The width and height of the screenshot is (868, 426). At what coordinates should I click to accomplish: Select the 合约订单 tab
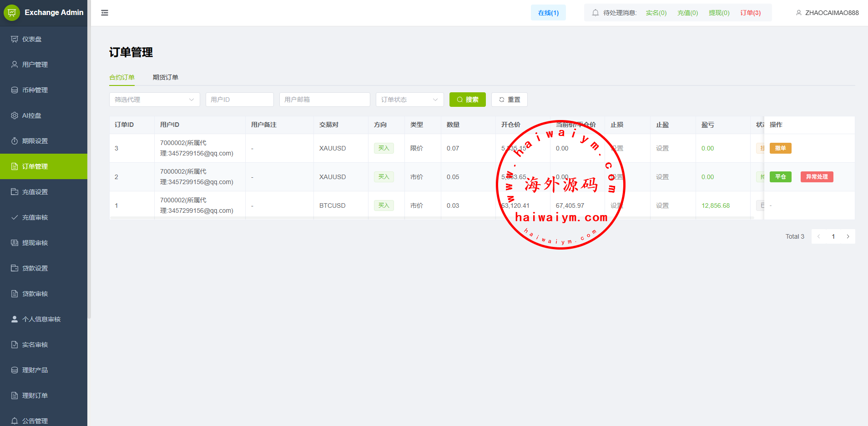tap(122, 77)
